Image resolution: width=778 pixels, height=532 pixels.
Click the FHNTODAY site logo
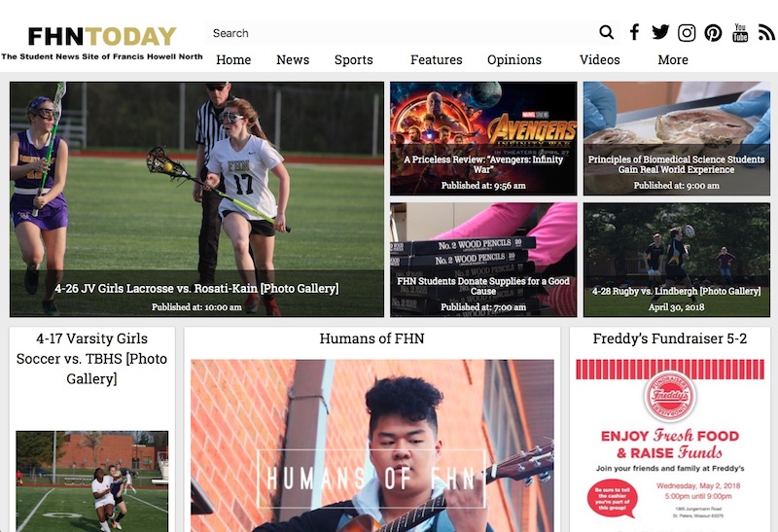(102, 37)
